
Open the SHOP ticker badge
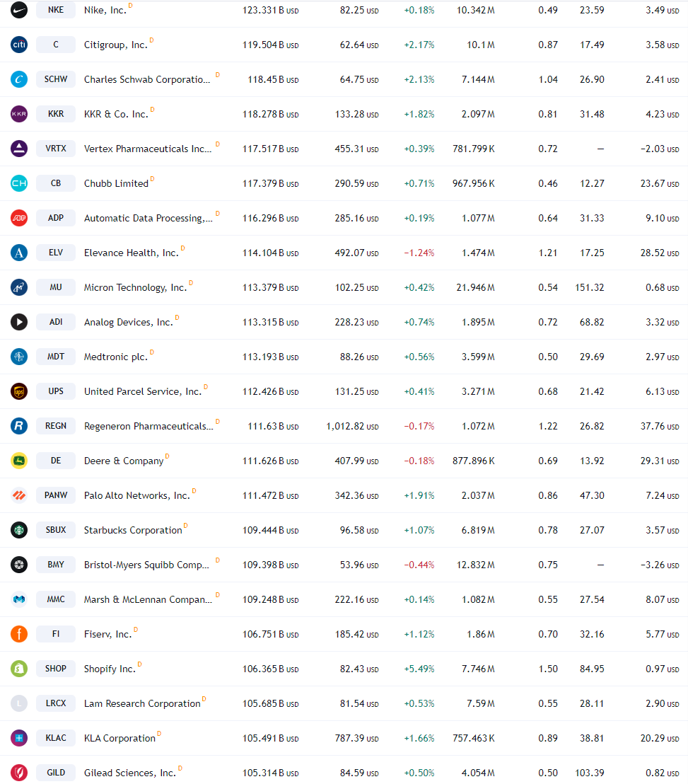pyautogui.click(x=56, y=669)
